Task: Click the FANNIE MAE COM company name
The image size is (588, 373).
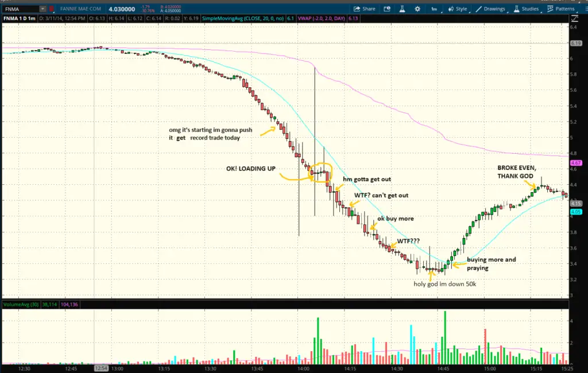Action: coord(80,9)
